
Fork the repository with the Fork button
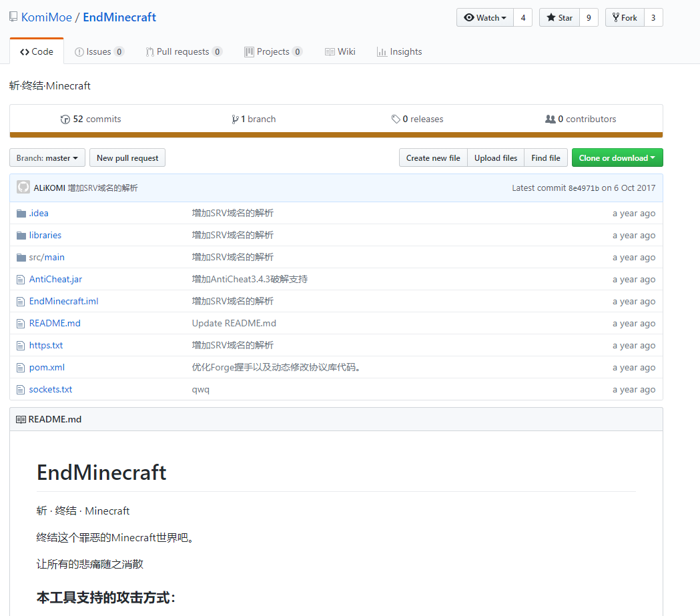coord(625,18)
